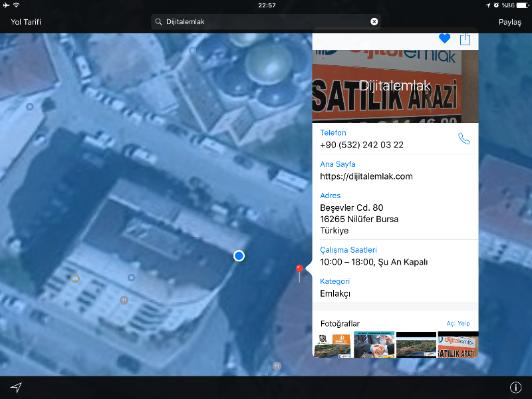
Task: Select the red pin marker on map
Action: coord(299,270)
